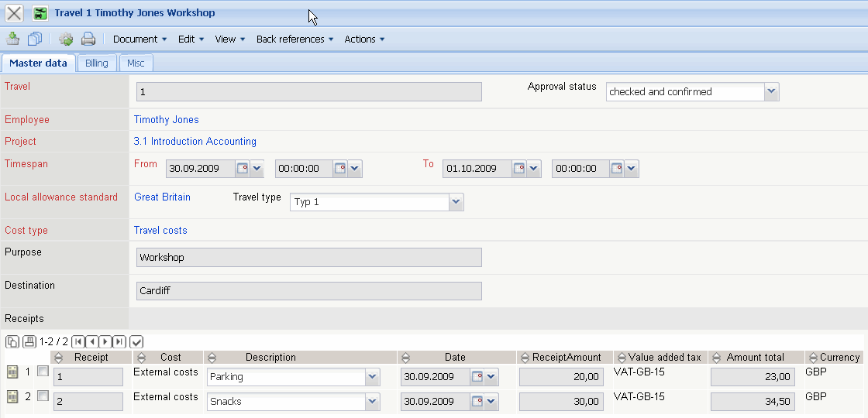Switch to the Billing tab

tap(97, 63)
